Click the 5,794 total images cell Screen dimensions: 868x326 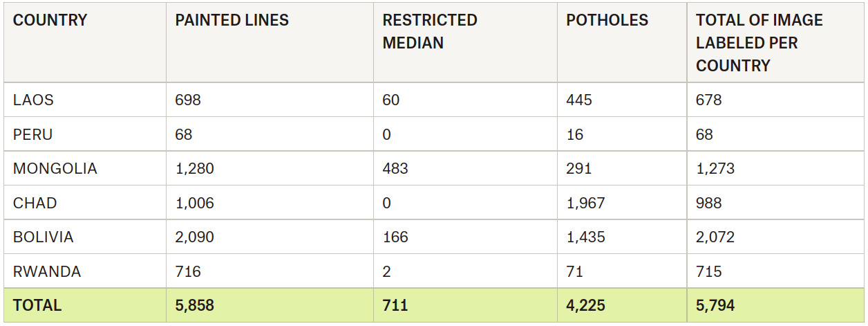715,305
